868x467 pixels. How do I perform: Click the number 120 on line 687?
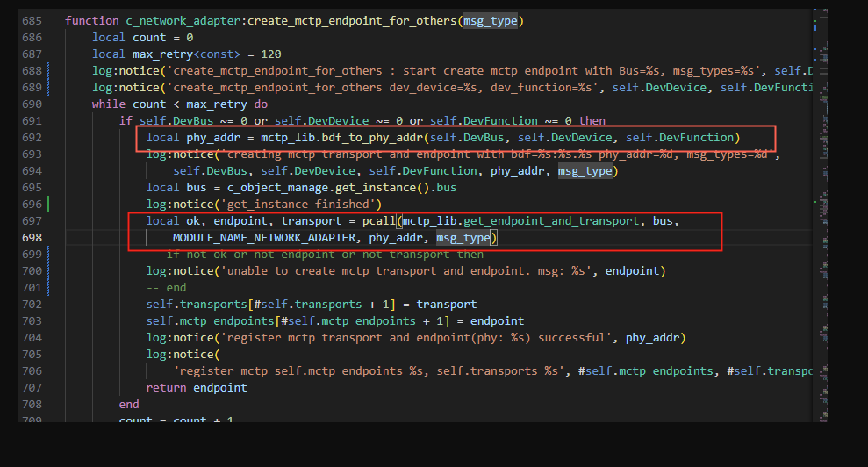click(x=270, y=54)
